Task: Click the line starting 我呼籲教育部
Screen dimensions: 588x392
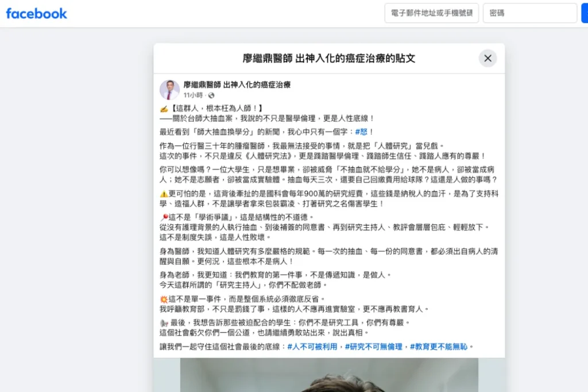Action: pyautogui.click(x=294, y=309)
